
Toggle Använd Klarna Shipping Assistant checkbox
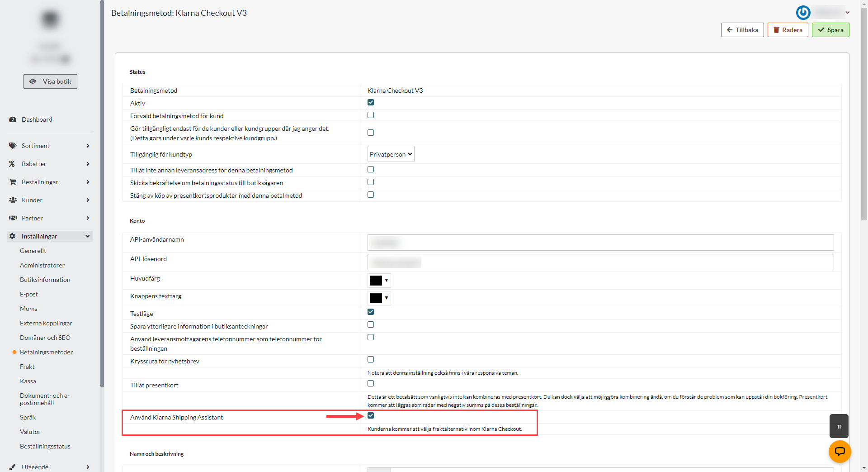tap(371, 415)
